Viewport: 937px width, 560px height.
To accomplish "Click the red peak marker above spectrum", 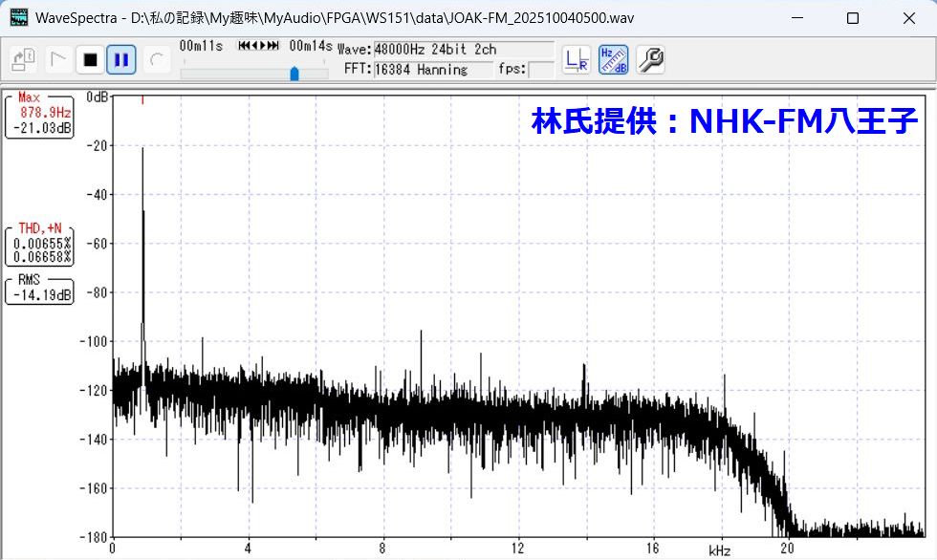I will 142,100.
